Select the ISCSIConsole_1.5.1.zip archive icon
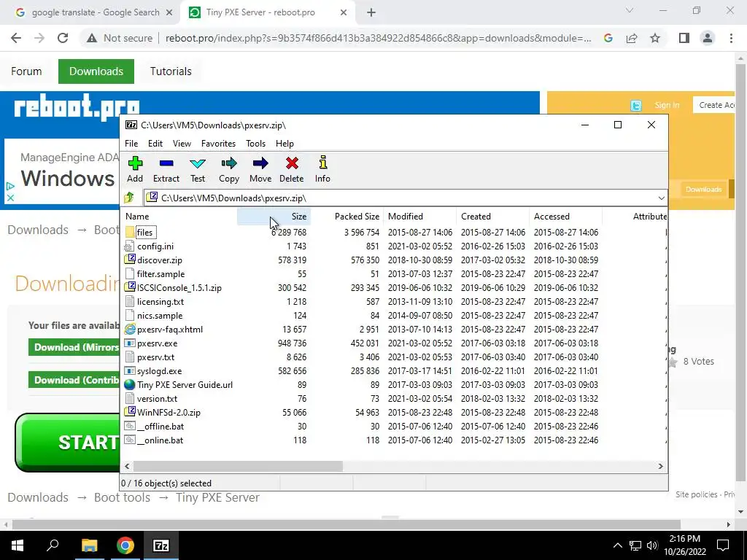Viewport: 747px width, 560px height. point(130,287)
